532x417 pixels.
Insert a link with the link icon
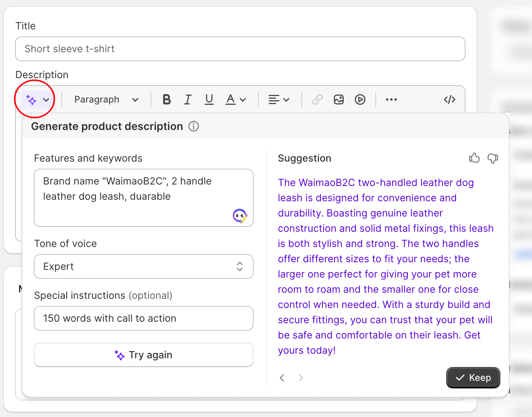point(317,100)
